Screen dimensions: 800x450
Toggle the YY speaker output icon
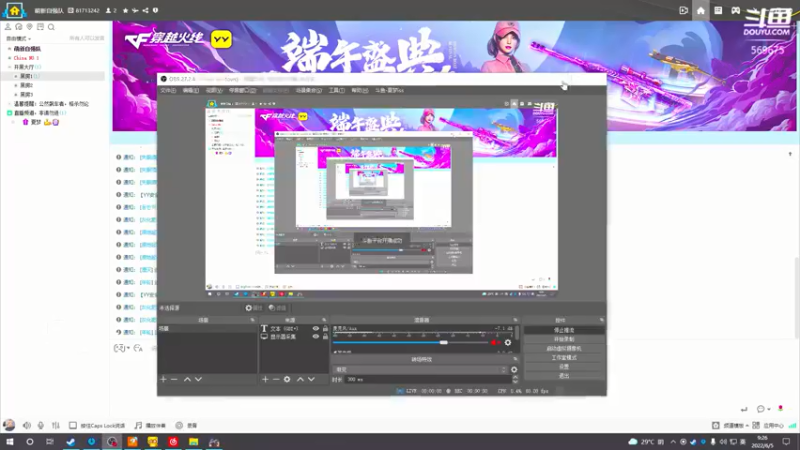pos(27,425)
